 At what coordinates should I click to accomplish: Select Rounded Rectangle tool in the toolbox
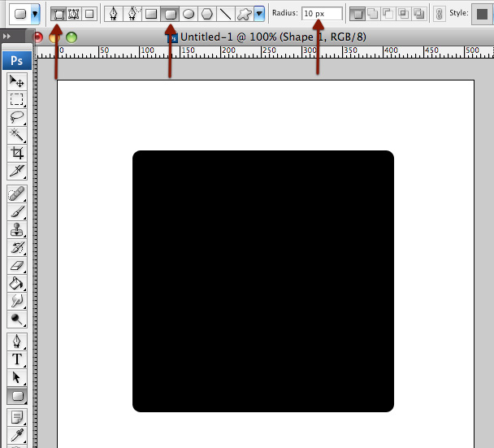tap(17, 396)
